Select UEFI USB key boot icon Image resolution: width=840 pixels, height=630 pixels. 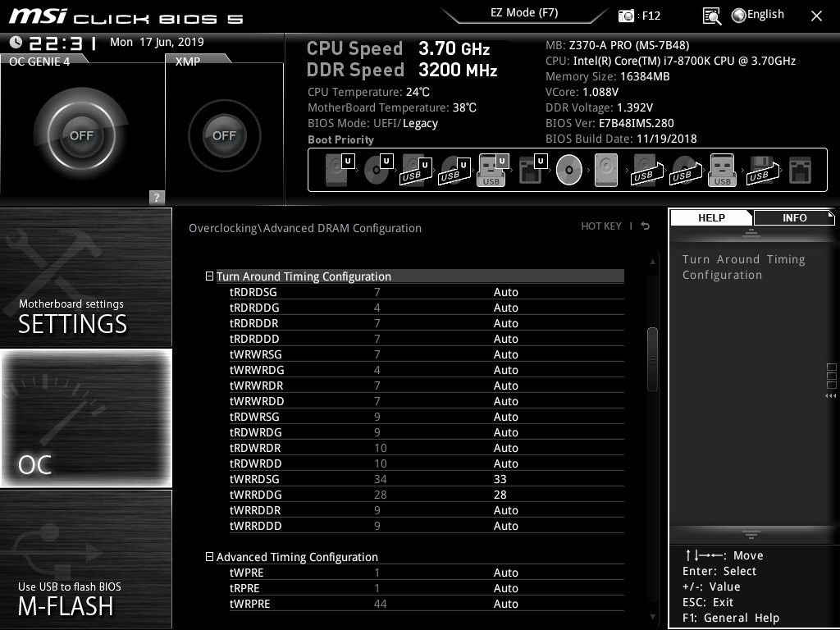[492, 170]
